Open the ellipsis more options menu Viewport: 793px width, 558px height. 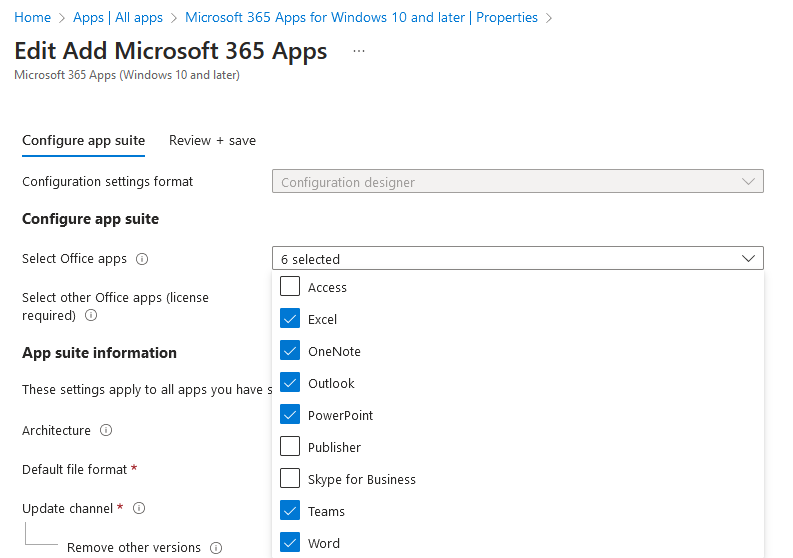pyautogui.click(x=359, y=51)
